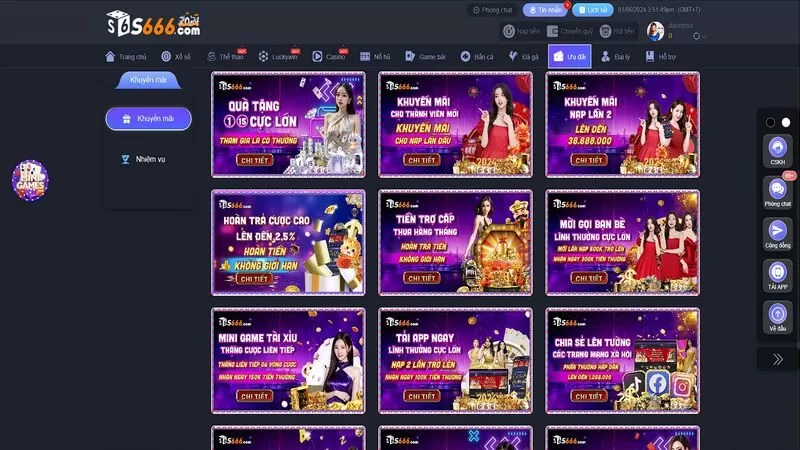Click the Về đầu back-to-top icon
The width and height of the screenshot is (800, 450).
click(777, 314)
